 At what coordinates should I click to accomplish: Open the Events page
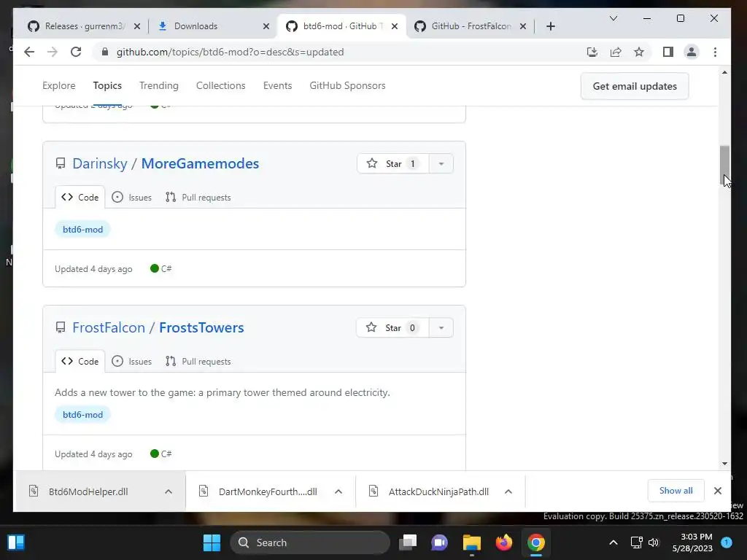point(277,86)
